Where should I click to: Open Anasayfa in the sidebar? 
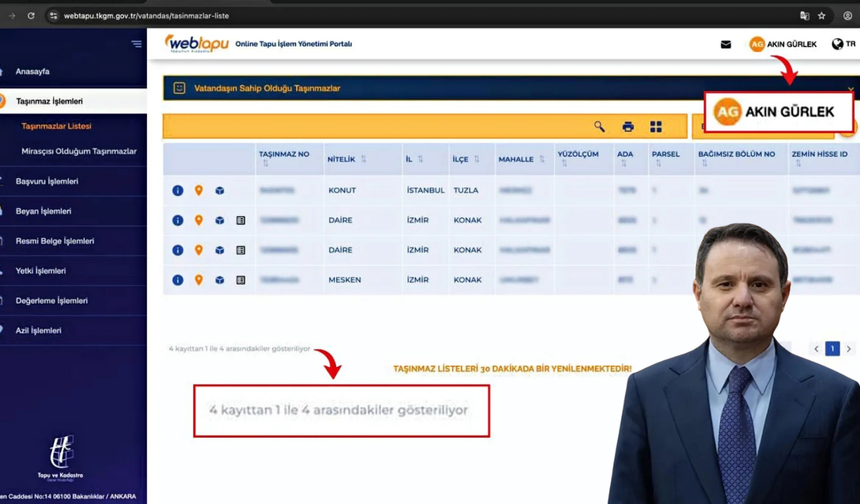[x=33, y=72]
